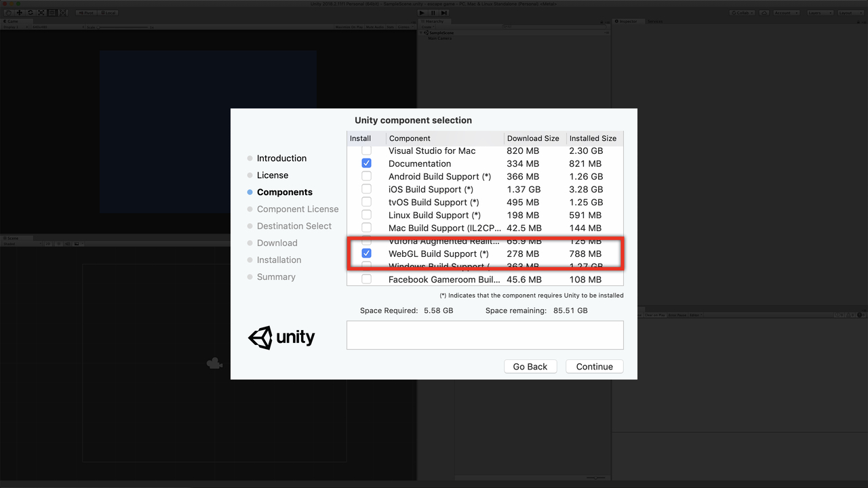Open the Layout dropdown
The width and height of the screenshot is (868, 488).
pos(849,13)
